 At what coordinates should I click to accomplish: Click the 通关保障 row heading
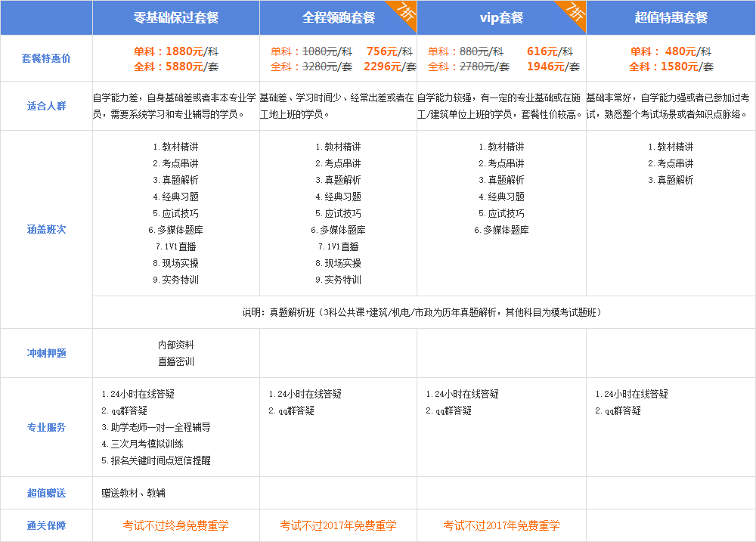(x=46, y=526)
